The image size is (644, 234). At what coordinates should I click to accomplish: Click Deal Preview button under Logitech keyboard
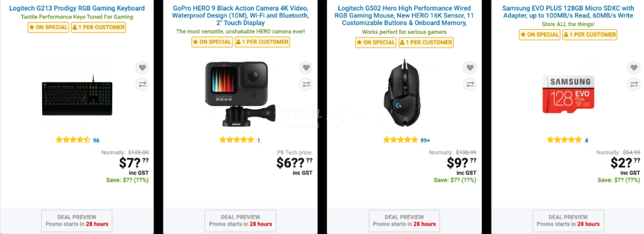coord(77,220)
